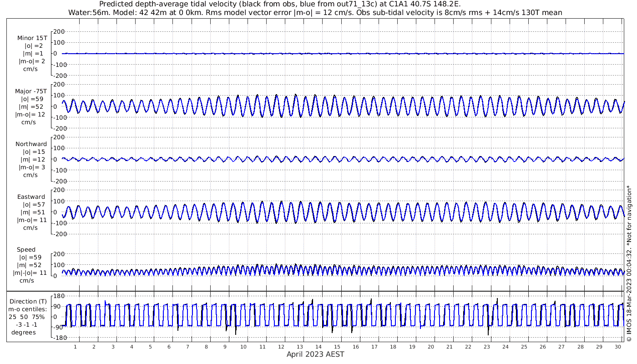Screen dimensions: 637x364
Task: Click the 'Direction (T)' panel label
Action: coord(28,302)
